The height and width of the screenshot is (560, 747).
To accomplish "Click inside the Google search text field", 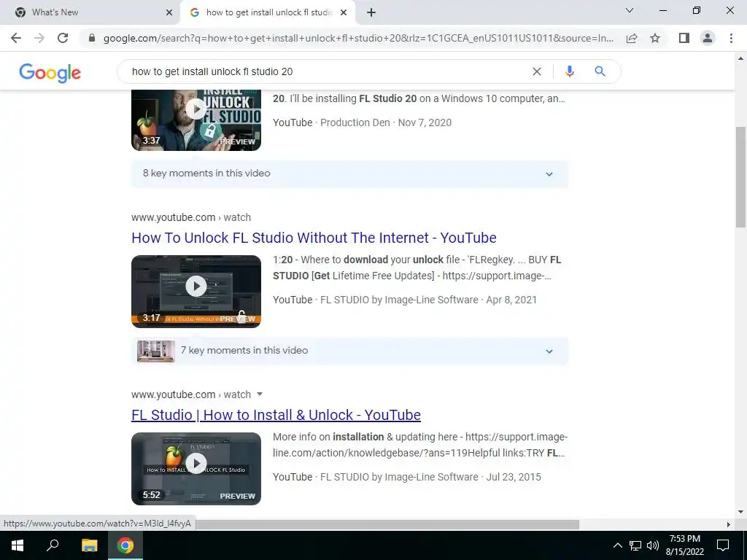I will click(329, 71).
